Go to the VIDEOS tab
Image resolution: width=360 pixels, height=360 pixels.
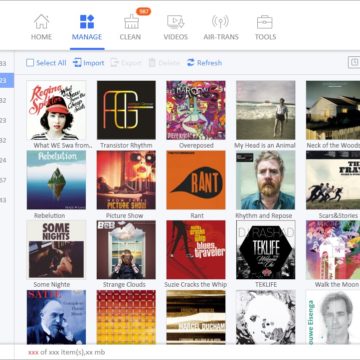click(176, 27)
